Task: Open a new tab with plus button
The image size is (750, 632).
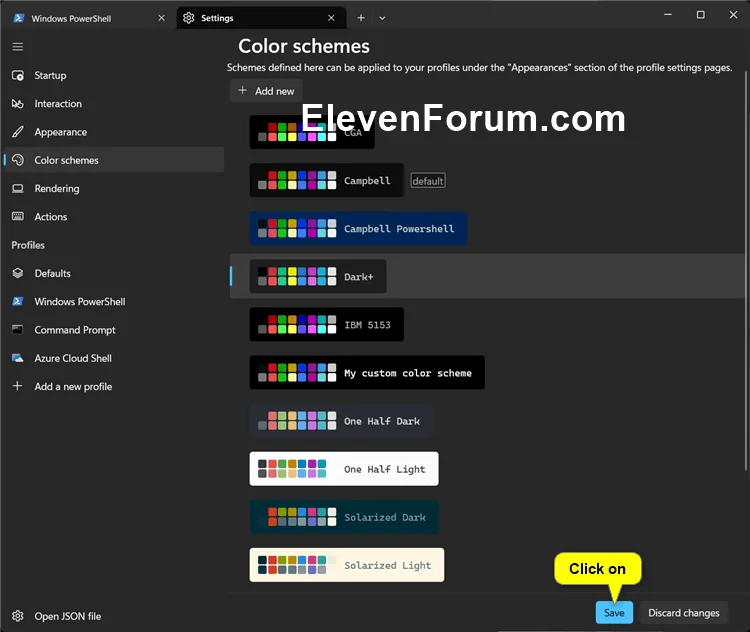Action: click(361, 18)
